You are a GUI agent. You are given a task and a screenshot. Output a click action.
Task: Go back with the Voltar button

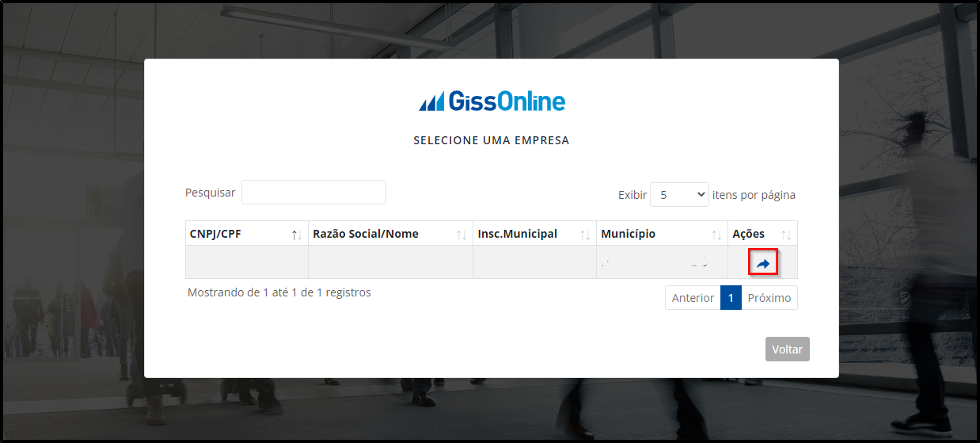pos(788,349)
